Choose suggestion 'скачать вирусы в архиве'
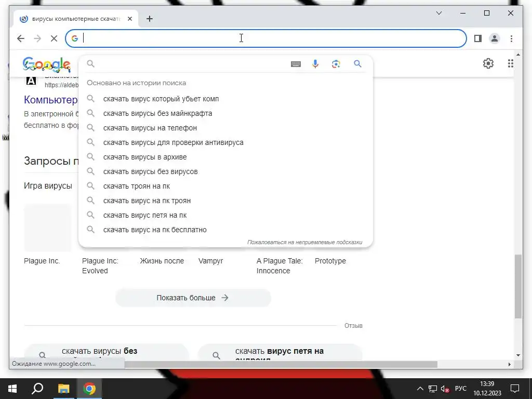Screen dimensions: 532x399 pos(225,157)
